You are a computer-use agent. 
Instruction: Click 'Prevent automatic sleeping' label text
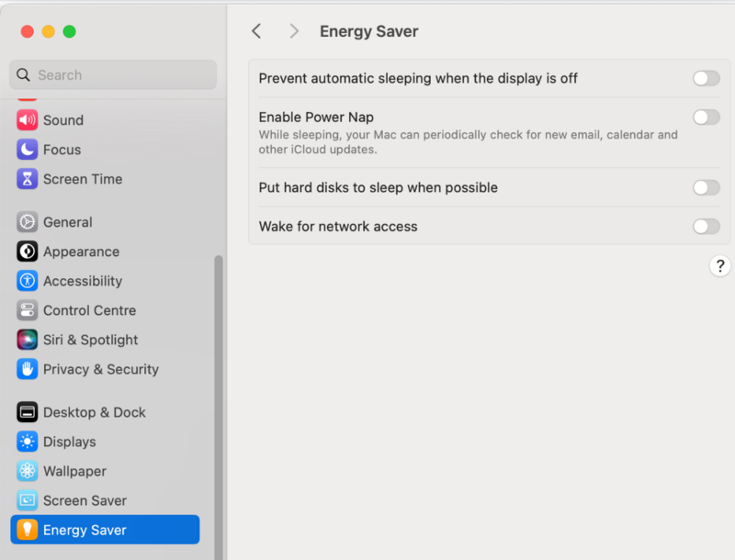point(418,78)
